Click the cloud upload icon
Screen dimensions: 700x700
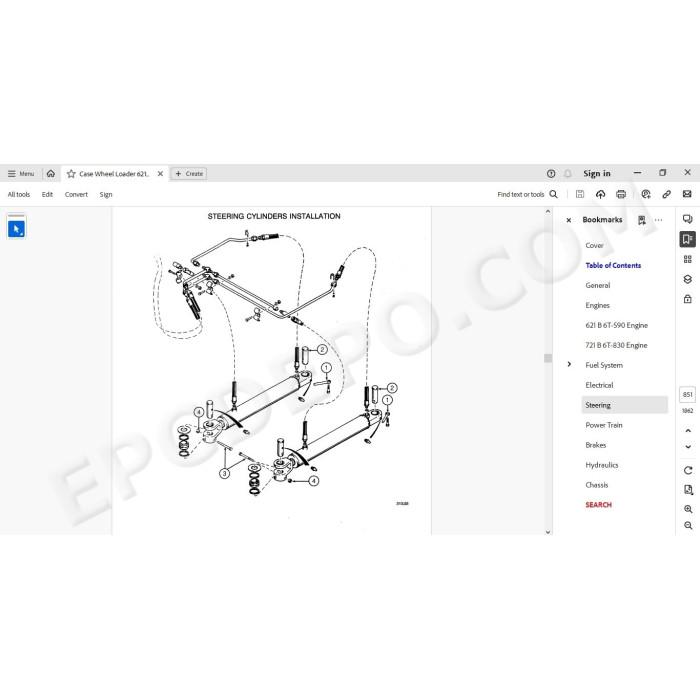[x=600, y=194]
